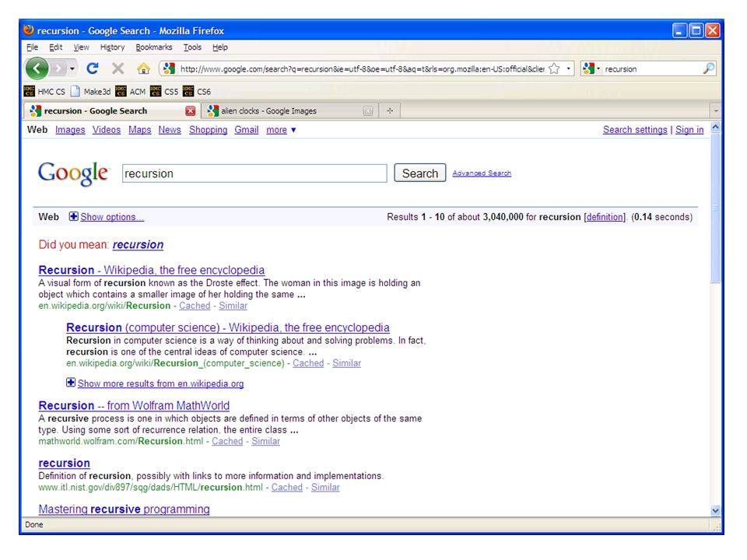747x560 pixels.
Task: Click the site favicon in the address bar
Action: pos(169,68)
